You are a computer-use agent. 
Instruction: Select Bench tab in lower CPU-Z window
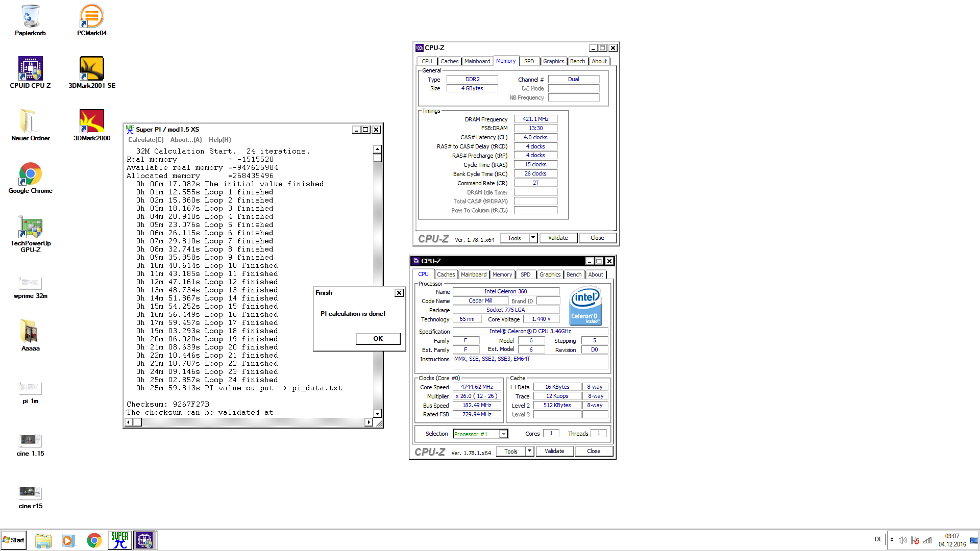click(x=574, y=274)
